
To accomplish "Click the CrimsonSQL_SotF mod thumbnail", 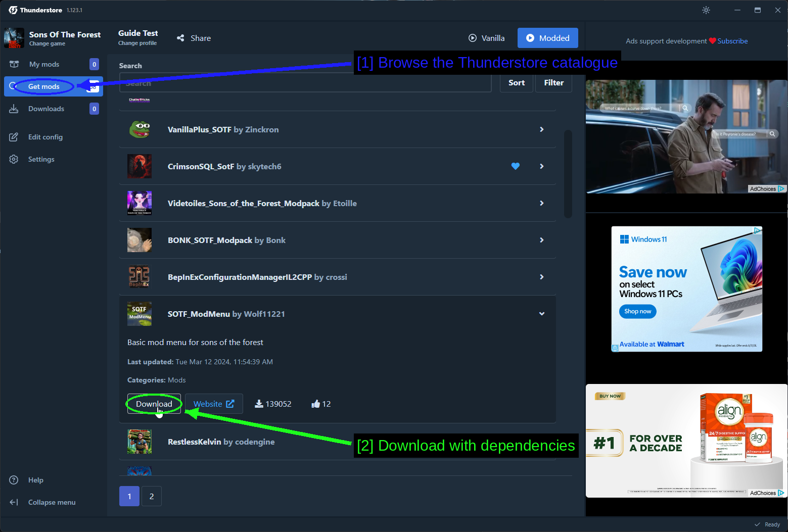I will tap(140, 166).
